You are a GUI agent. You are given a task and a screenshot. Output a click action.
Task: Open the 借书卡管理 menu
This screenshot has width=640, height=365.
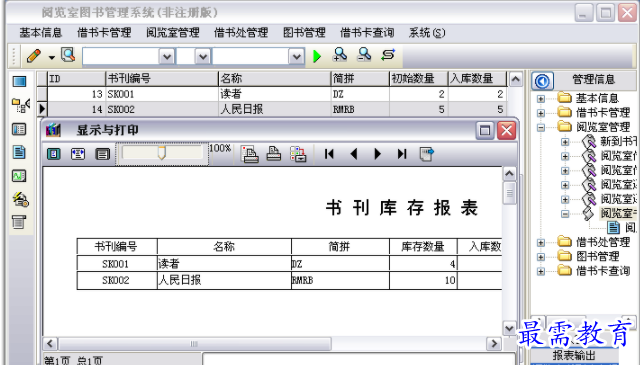(x=104, y=32)
